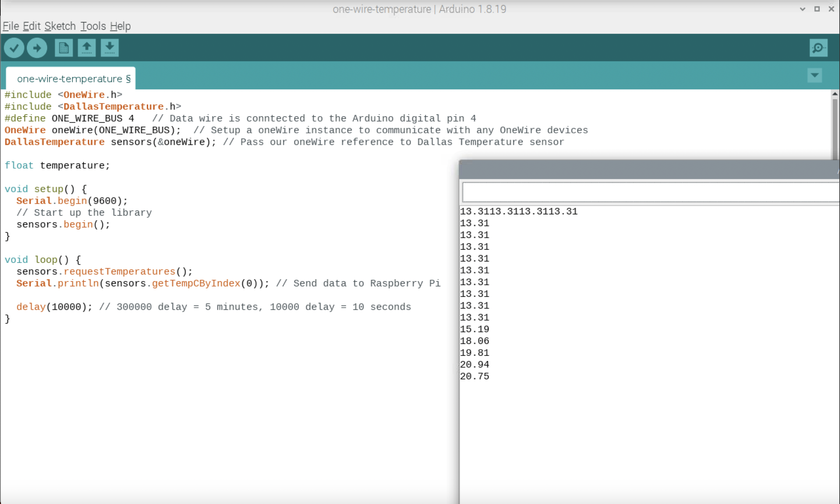Click the serial monitor gray title bar
Image resolution: width=840 pixels, height=504 pixels.
[646, 169]
